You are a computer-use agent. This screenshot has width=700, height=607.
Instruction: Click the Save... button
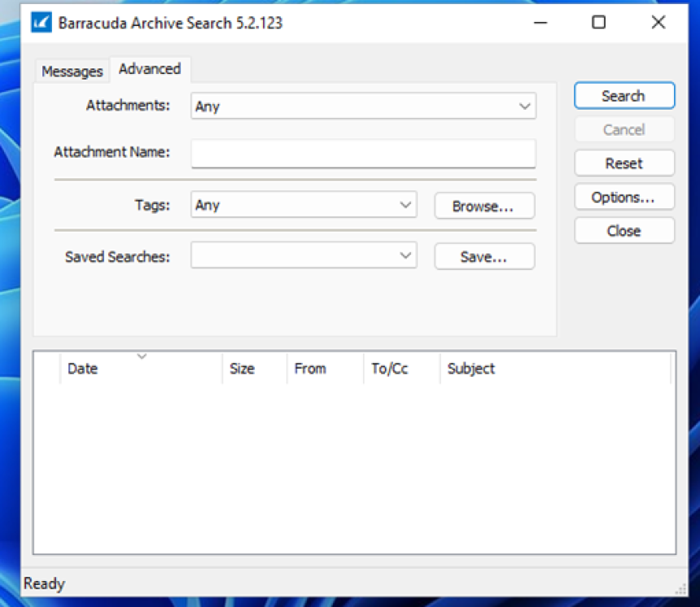[484, 256]
